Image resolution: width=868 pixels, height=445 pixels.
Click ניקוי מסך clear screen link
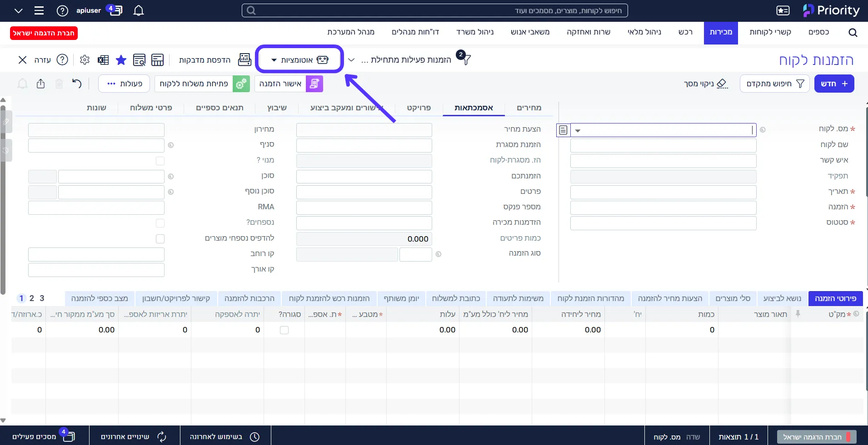(706, 84)
